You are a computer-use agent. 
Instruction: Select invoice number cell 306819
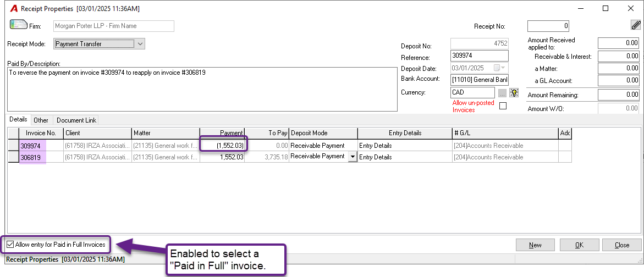point(41,157)
